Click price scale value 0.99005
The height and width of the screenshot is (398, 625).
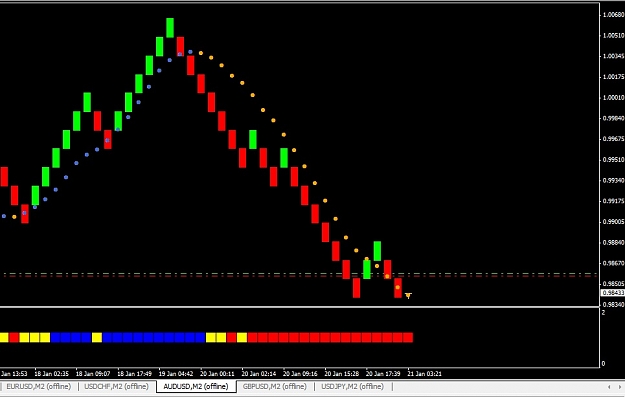pyautogui.click(x=613, y=222)
